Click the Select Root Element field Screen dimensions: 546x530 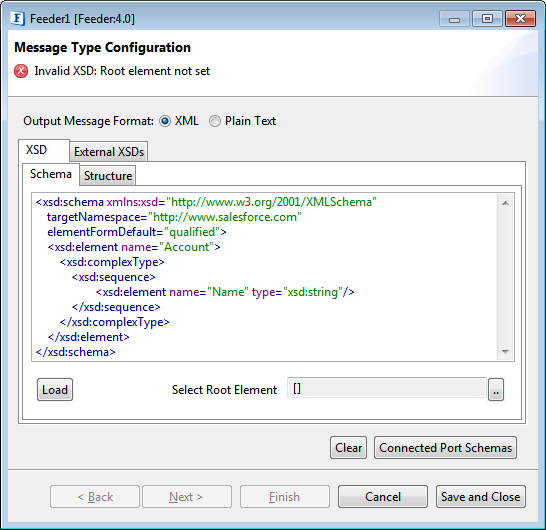tap(387, 388)
